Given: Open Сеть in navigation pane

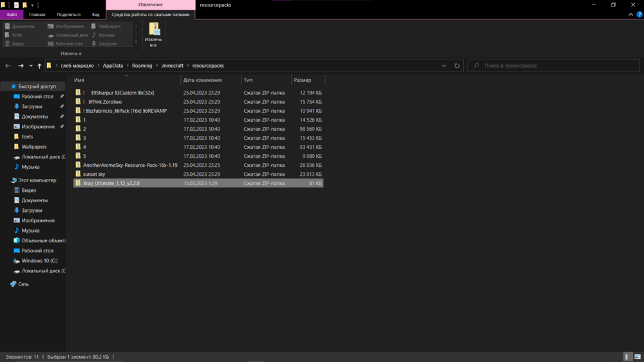Looking at the screenshot, I should point(23,284).
